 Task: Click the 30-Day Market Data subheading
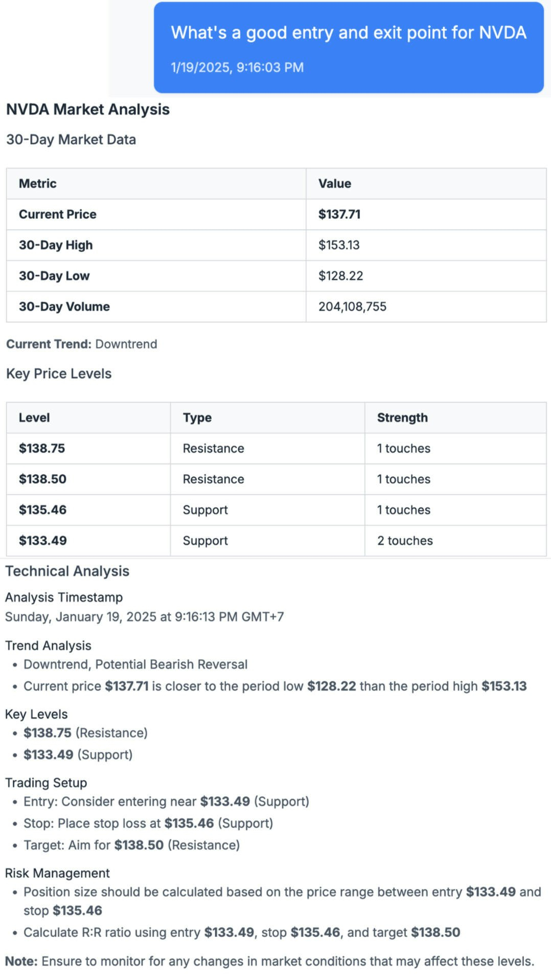click(x=71, y=140)
